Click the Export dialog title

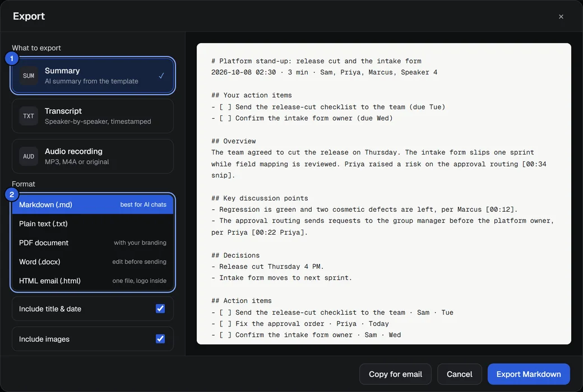click(x=29, y=16)
